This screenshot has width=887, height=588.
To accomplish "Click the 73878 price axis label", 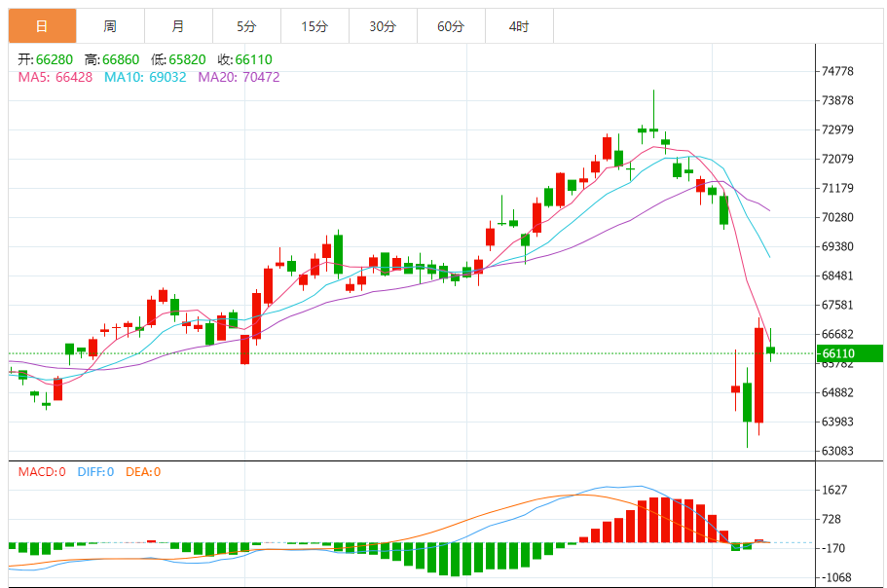I will 837,100.
